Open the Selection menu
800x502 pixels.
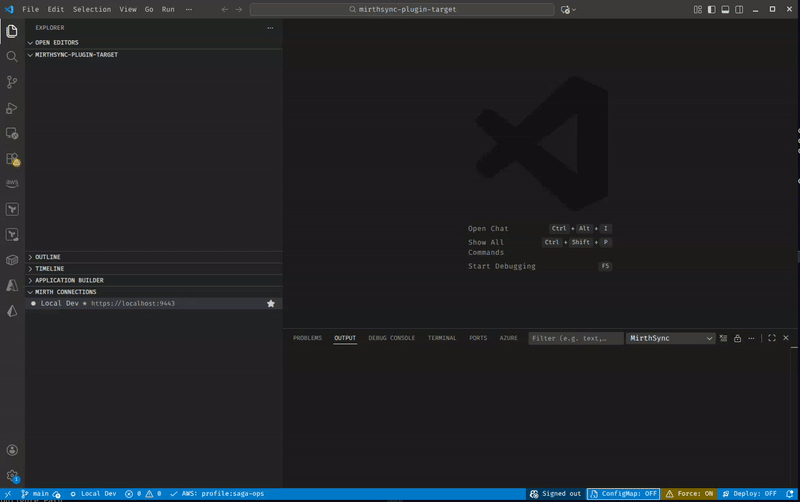point(92,9)
